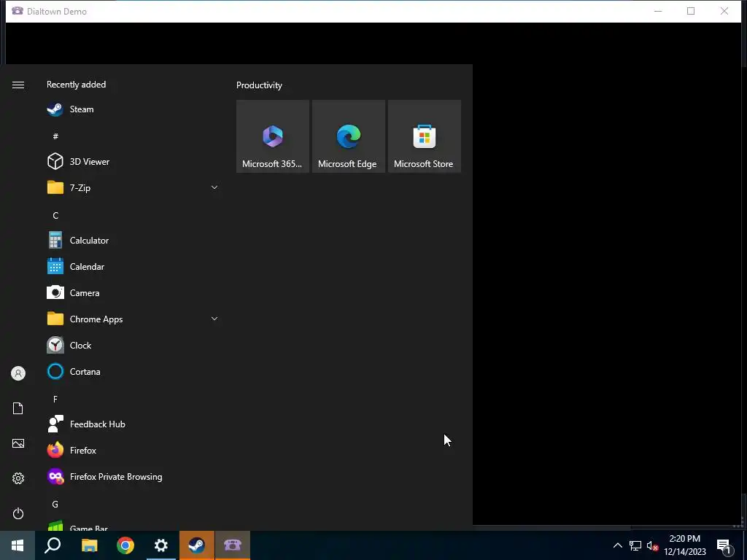Open File Explorer on the taskbar

89,545
